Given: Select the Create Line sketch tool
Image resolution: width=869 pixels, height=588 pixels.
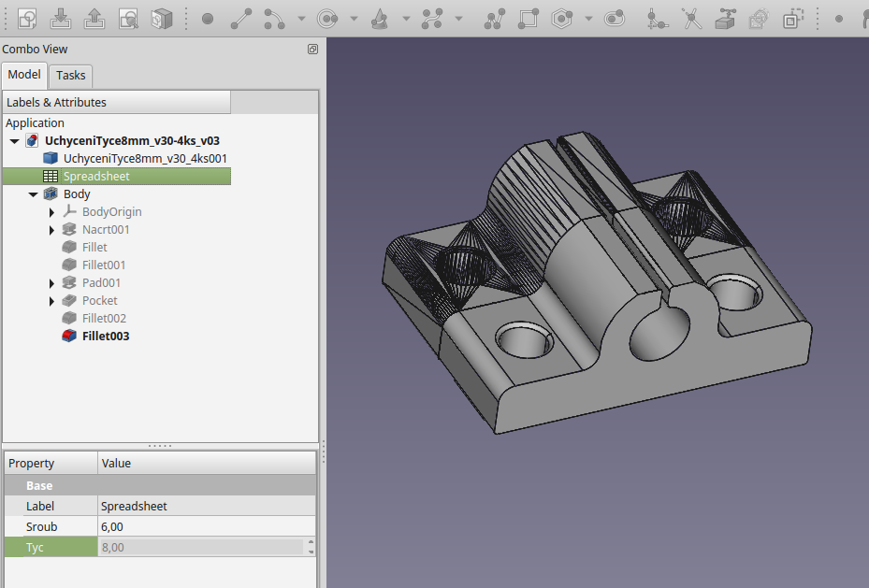Looking at the screenshot, I should pyautogui.click(x=241, y=18).
